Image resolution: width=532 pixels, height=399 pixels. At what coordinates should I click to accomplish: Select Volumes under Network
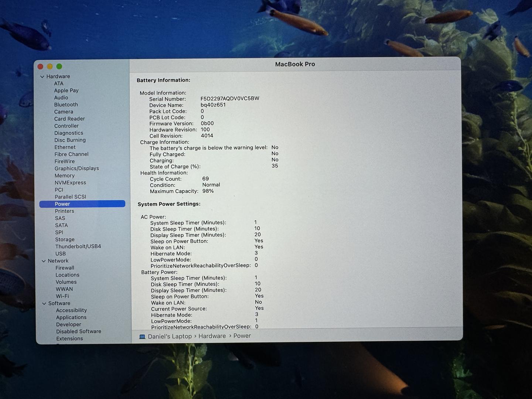point(66,282)
